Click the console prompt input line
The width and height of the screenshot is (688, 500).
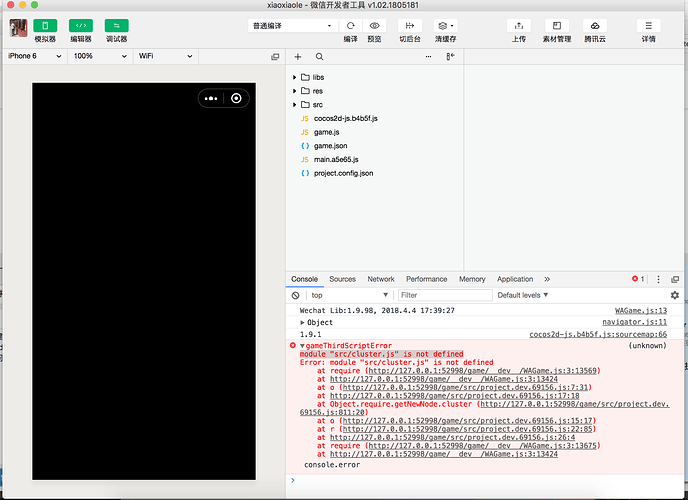(485, 481)
